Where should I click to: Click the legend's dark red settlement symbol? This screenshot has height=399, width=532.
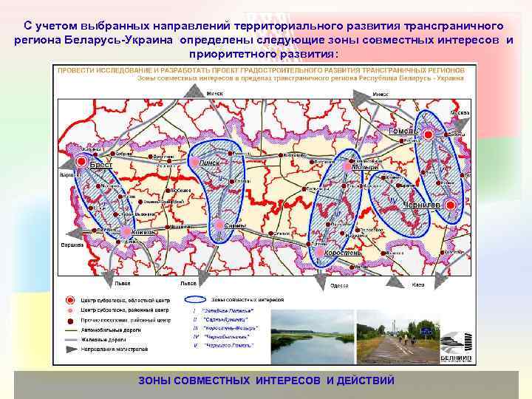(70, 321)
